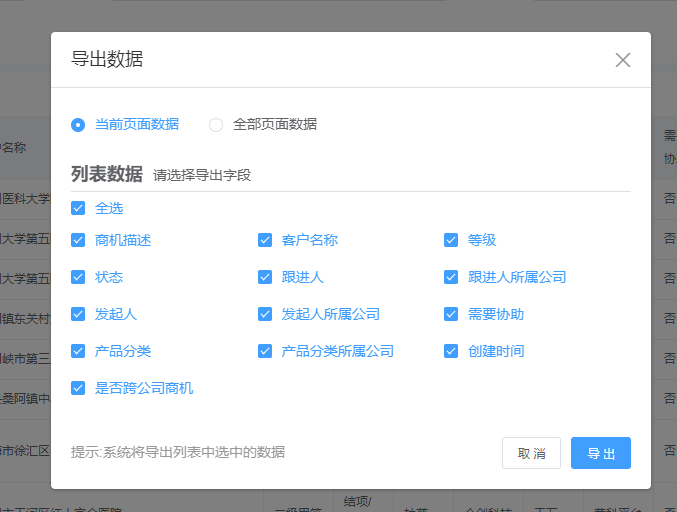This screenshot has width=677, height=512.
Task: Uncheck the 商机描述 field checkbox
Action: click(78, 240)
